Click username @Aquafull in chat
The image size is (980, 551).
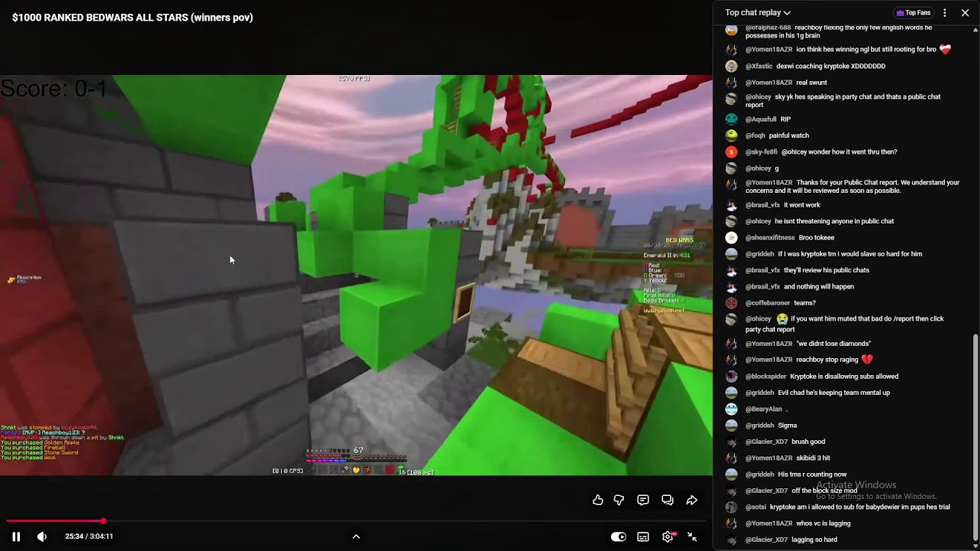point(761,119)
